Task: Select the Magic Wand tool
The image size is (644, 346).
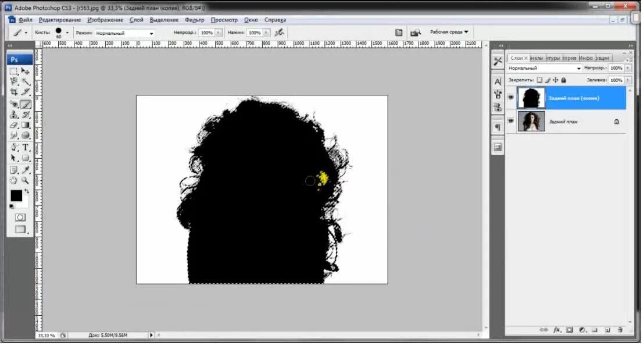Action: 26,81
